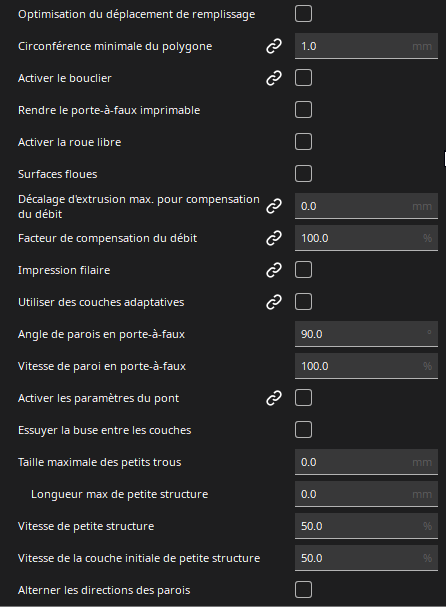Click link icon for Décalage d'extrusion max.
This screenshot has width=446, height=607.
tap(274, 206)
